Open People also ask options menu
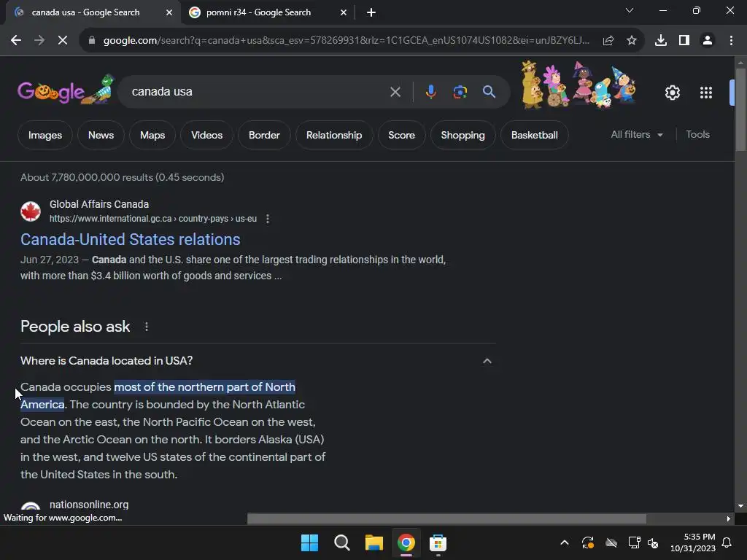Viewport: 747px width, 560px height. (x=146, y=327)
